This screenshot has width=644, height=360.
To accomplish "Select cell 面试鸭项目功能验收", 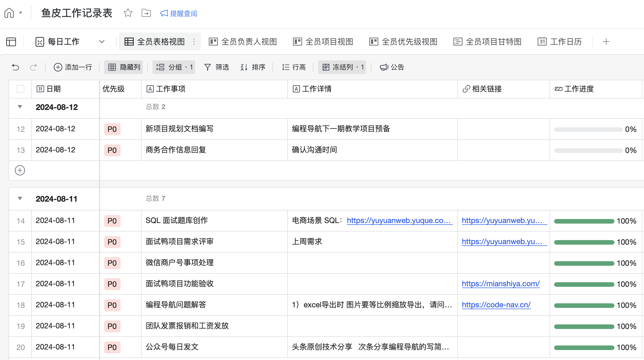I will 214,284.
